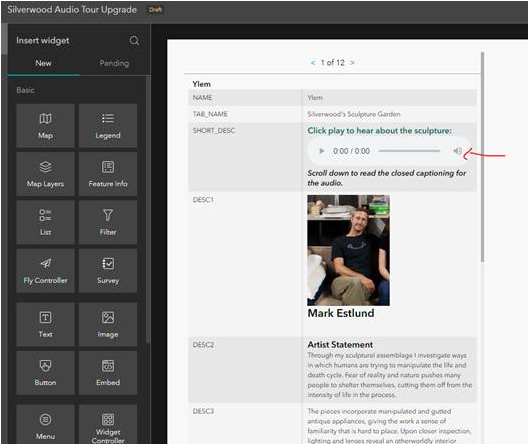Image resolution: width=528 pixels, height=444 pixels.
Task: Open widget search with magnifier icon
Action: point(134,41)
